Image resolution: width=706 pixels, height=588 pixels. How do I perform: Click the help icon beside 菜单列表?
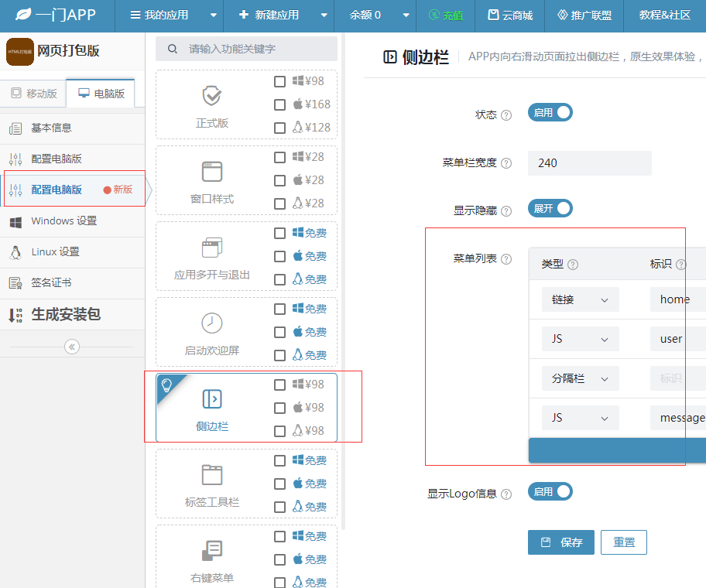coord(506,259)
